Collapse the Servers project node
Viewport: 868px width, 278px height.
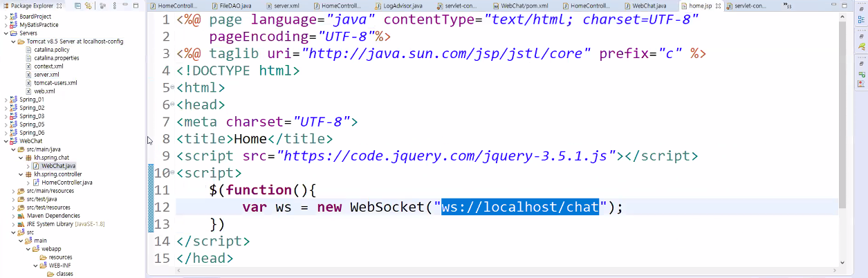click(x=5, y=33)
